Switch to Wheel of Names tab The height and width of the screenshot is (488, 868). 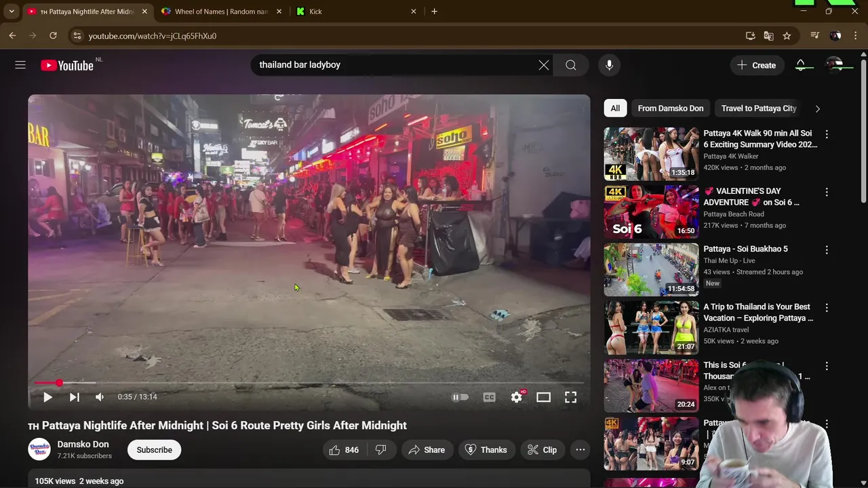pos(222,12)
